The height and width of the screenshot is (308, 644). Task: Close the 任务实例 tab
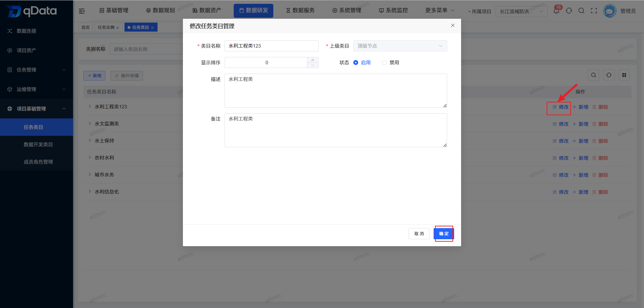118,28
